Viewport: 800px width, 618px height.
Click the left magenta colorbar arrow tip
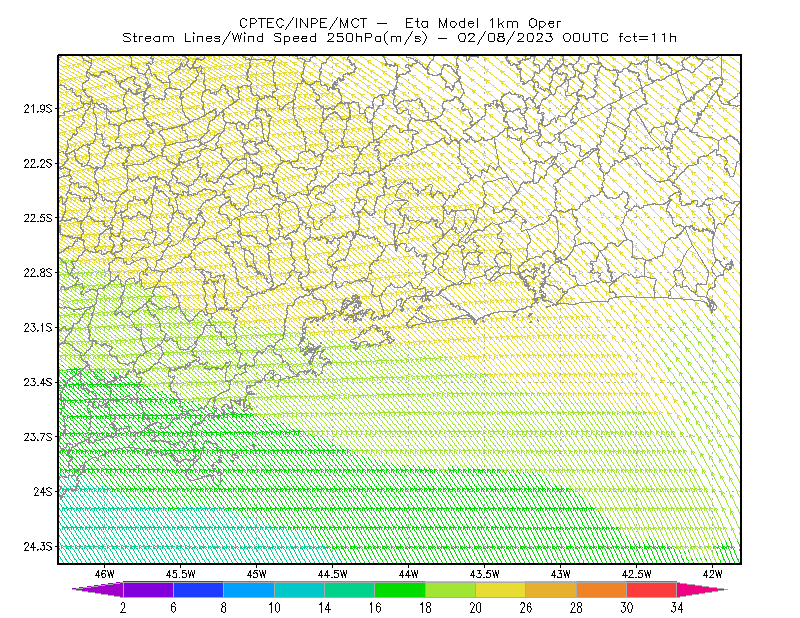click(x=98, y=589)
